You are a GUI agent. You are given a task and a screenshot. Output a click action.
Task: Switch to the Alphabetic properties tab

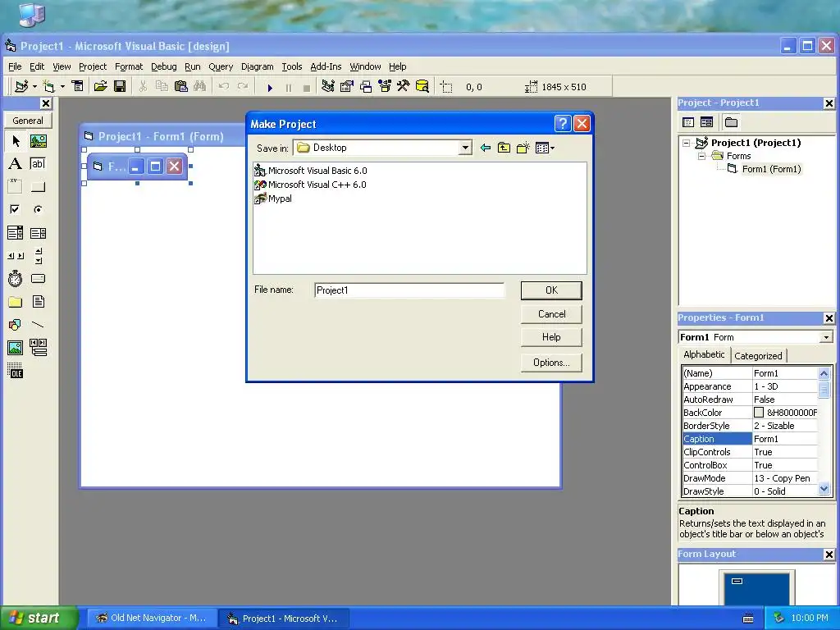pos(704,354)
